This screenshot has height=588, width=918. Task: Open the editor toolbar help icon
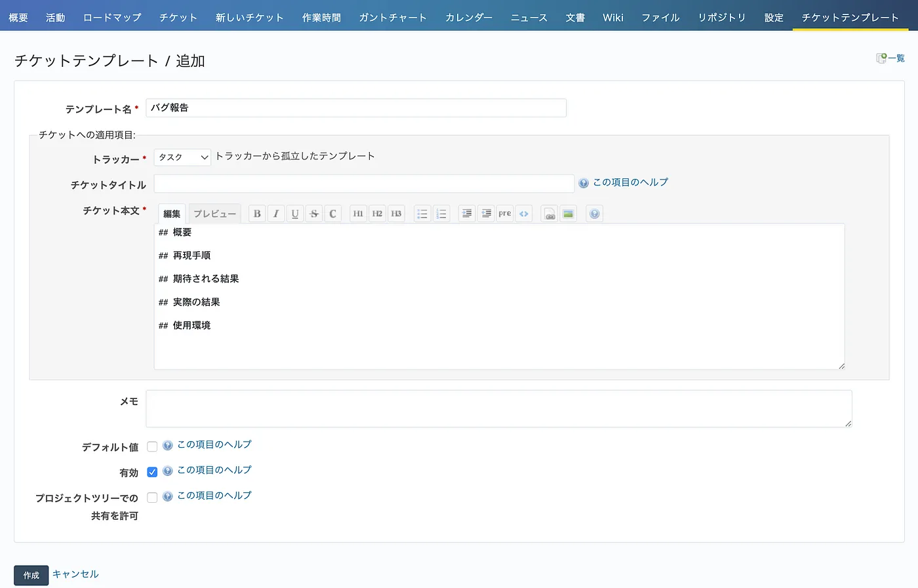point(594,214)
